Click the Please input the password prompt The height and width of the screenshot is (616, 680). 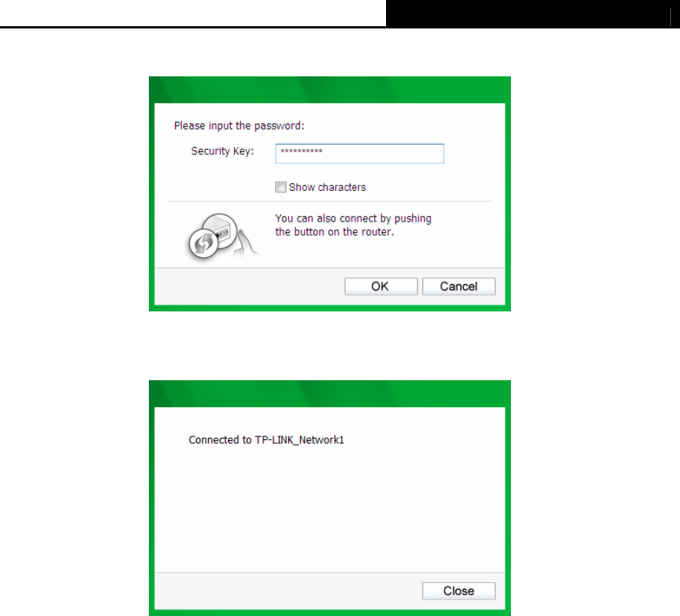pos(239,126)
